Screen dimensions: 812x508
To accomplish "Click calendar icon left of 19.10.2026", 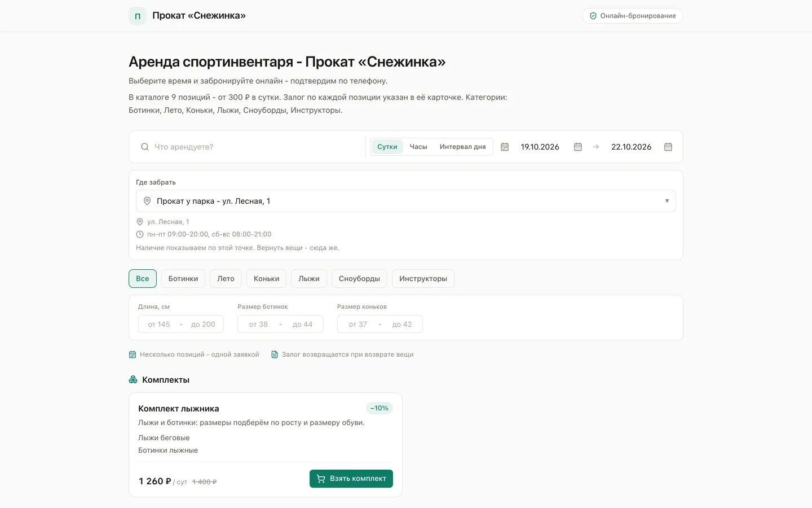I will 505,147.
